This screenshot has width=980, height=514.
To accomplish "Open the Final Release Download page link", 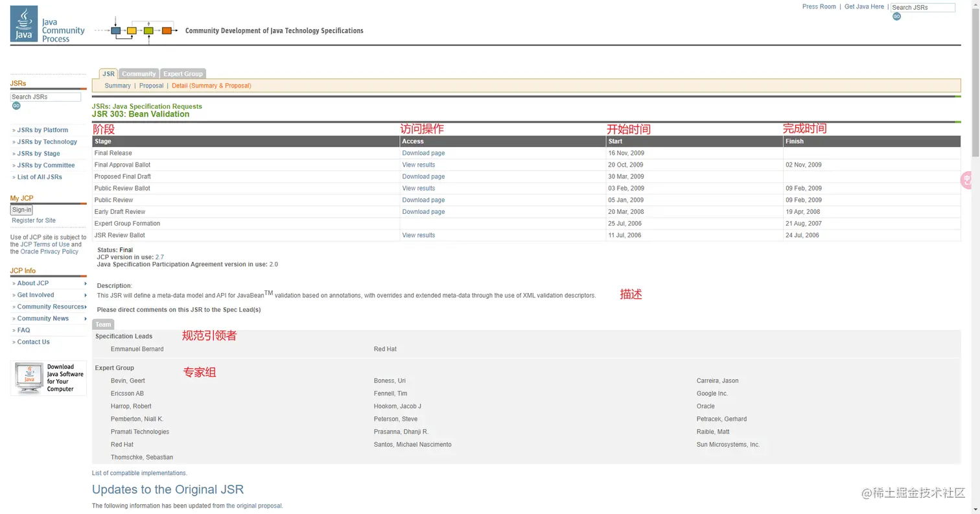I will click(423, 153).
